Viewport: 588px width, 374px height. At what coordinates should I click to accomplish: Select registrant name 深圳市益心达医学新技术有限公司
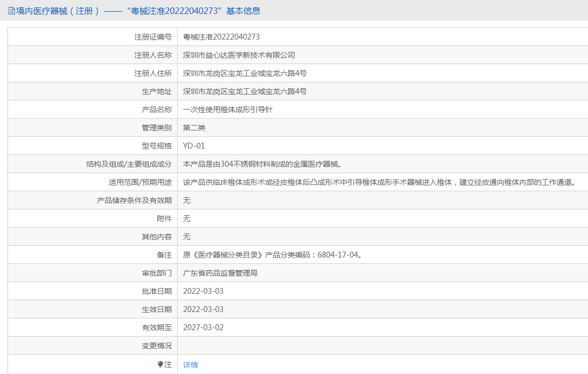(239, 55)
